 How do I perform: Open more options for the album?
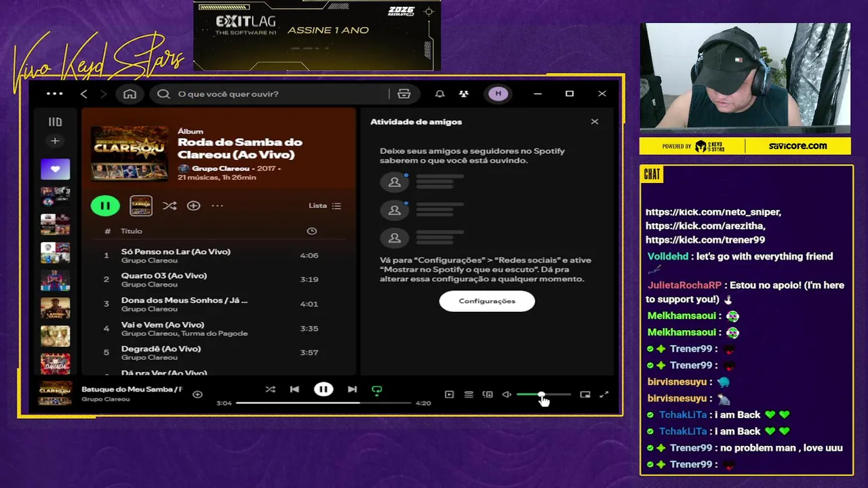pos(217,205)
